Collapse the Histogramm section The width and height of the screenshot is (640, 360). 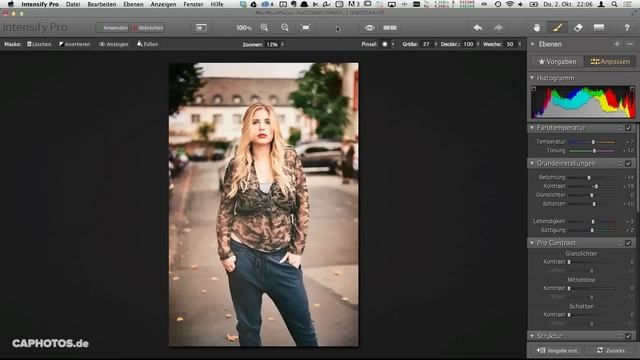532,78
